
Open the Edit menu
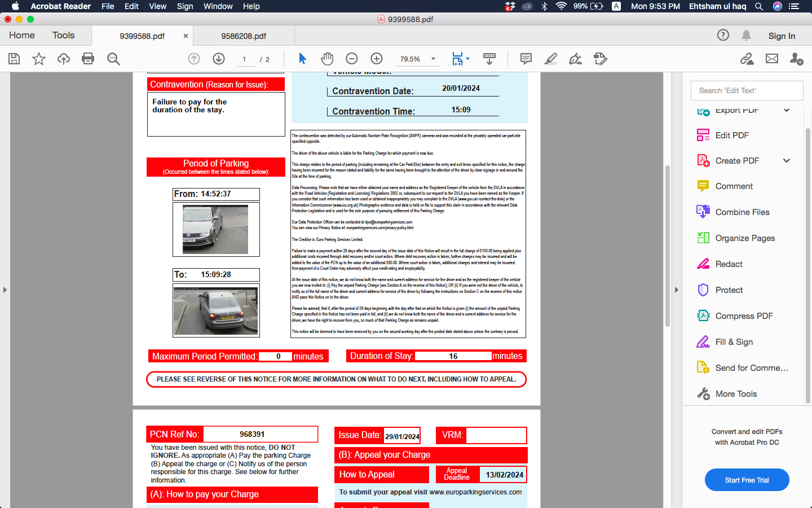(132, 6)
